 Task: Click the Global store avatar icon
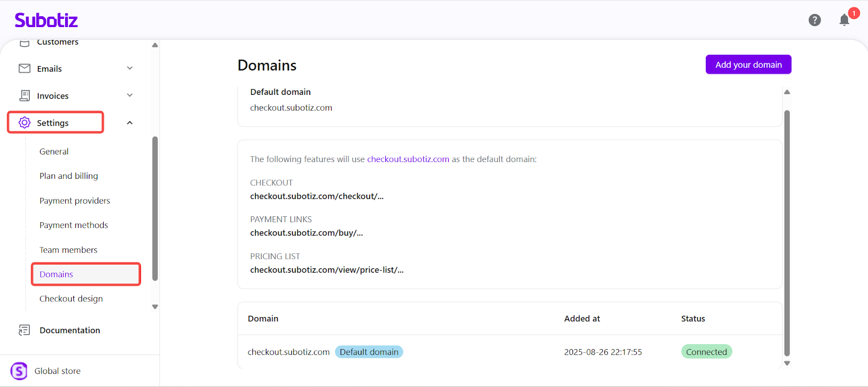pyautogui.click(x=19, y=371)
